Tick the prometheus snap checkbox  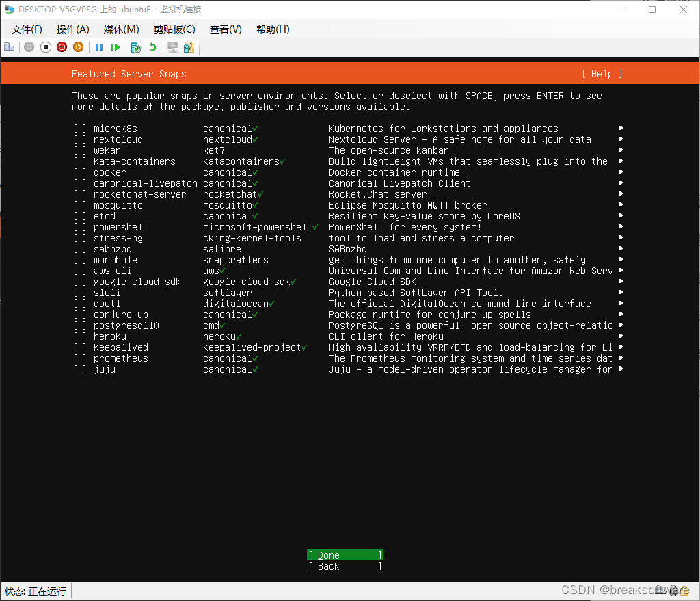(x=80, y=358)
